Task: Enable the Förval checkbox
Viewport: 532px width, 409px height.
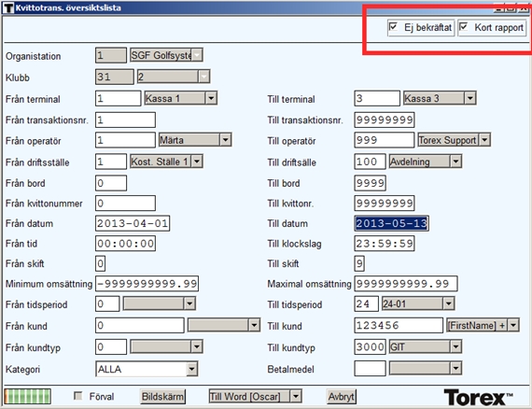Action: point(78,396)
